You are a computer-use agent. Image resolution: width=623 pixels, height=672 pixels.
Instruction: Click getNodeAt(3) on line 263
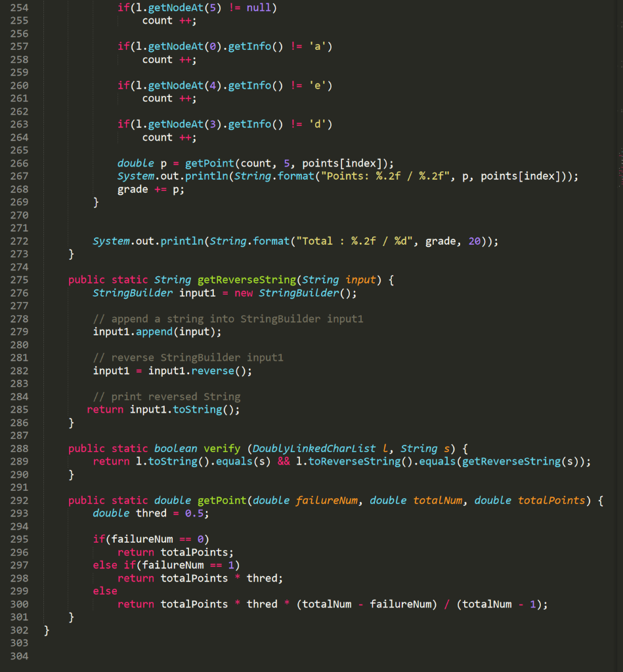(x=184, y=124)
